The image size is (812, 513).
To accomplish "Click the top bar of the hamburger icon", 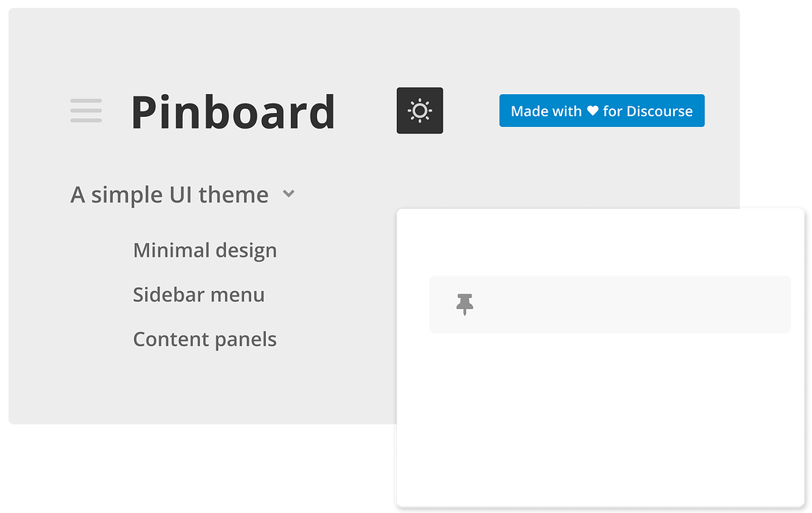I will click(x=86, y=100).
